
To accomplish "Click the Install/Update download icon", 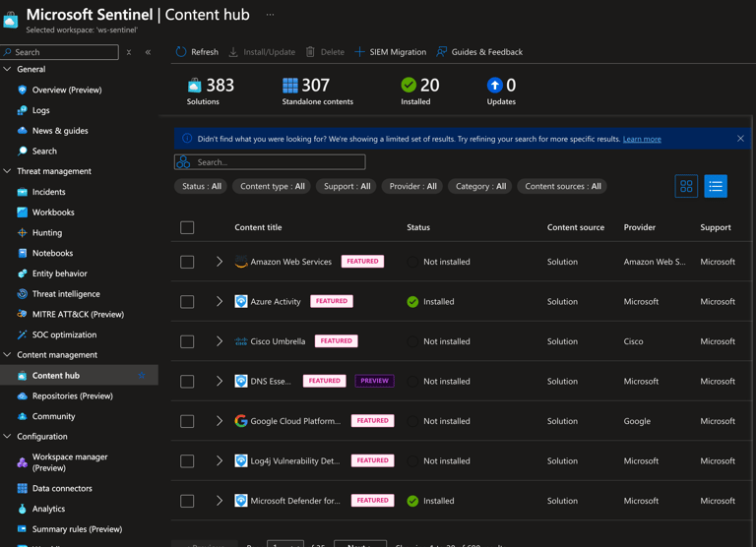I will (233, 51).
